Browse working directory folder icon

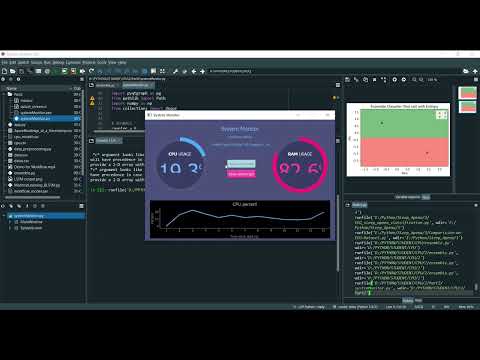pyautogui.click(x=466, y=71)
